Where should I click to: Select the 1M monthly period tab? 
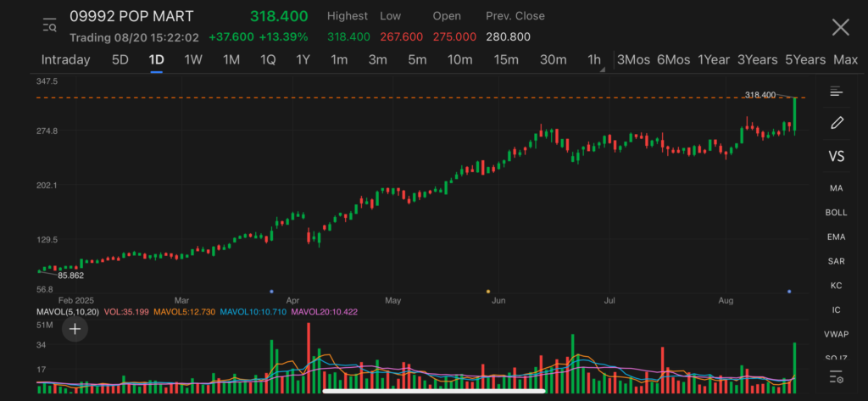coord(231,60)
